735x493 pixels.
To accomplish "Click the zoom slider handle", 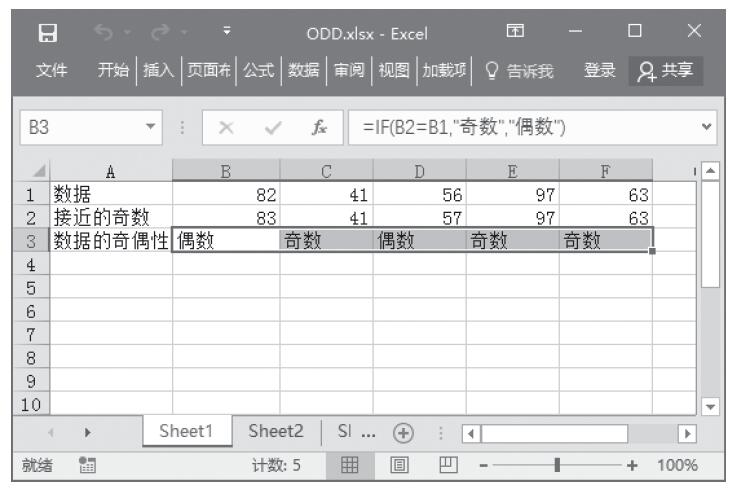I will pos(558,467).
